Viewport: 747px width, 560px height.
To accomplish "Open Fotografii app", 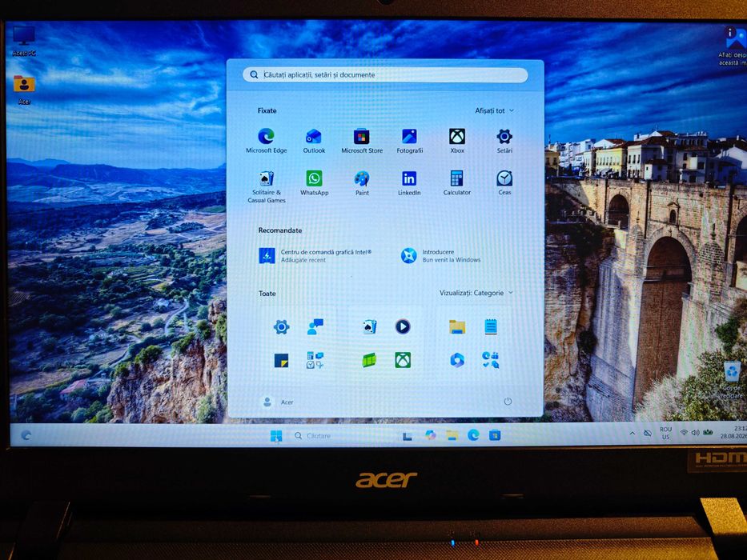I will 409,142.
